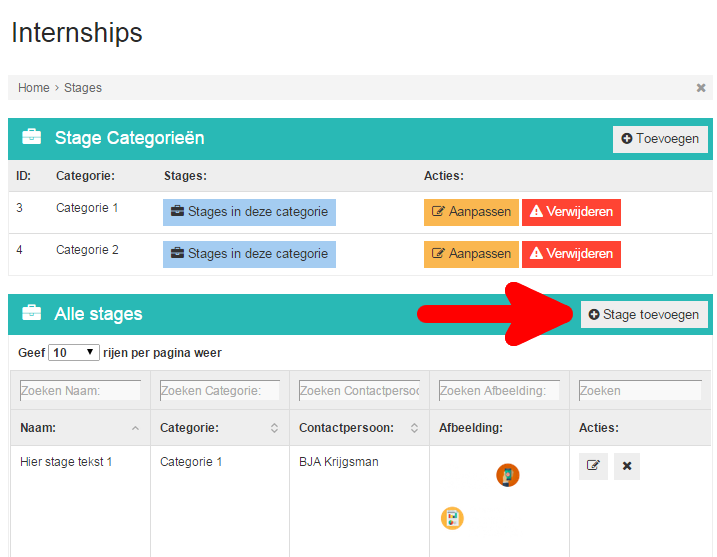Sort table by Categorie column arrows
Viewport: 717px width, 557px height.
[274, 428]
